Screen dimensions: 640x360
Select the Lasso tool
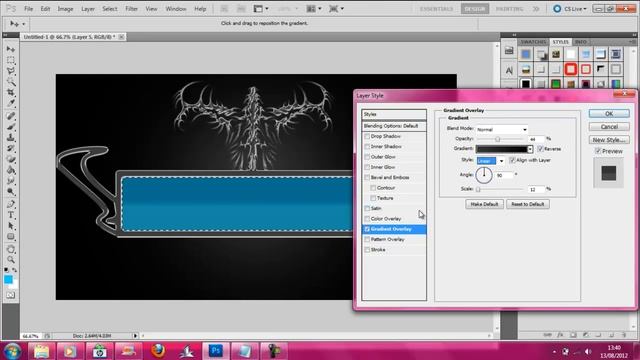click(11, 71)
